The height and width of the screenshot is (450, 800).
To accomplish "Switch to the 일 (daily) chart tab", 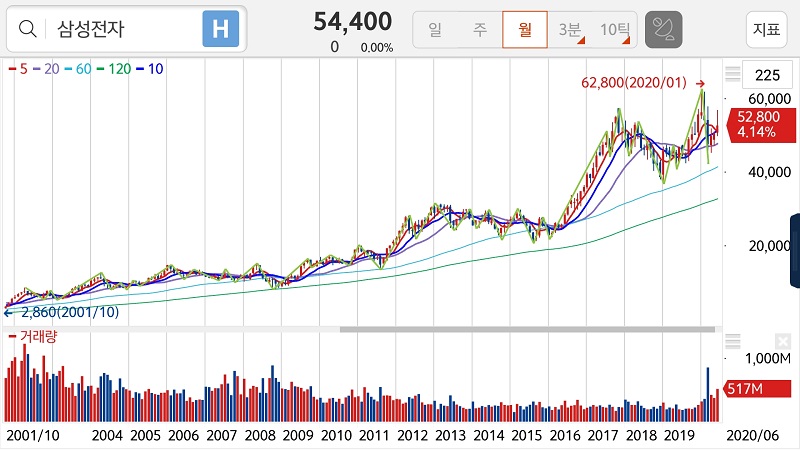I will (435, 30).
